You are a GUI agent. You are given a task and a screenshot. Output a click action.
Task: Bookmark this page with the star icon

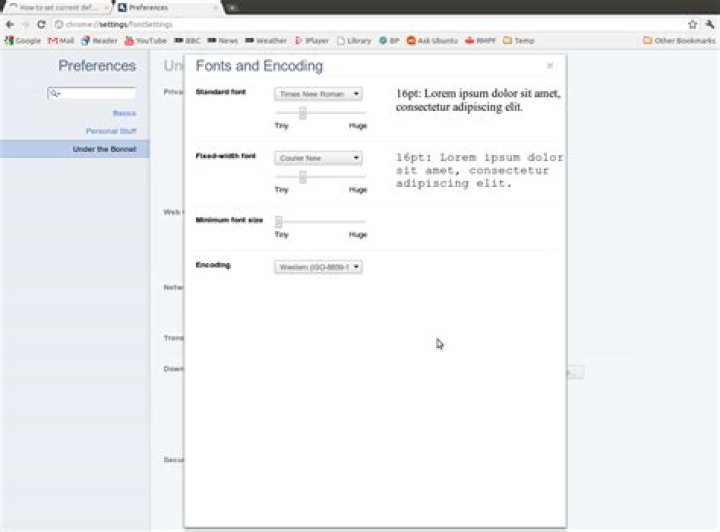pyautogui.click(x=692, y=24)
